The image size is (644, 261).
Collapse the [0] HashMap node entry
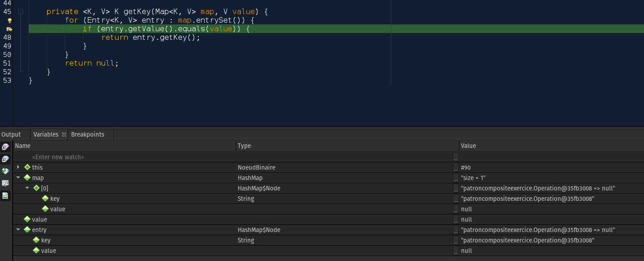coord(27,188)
